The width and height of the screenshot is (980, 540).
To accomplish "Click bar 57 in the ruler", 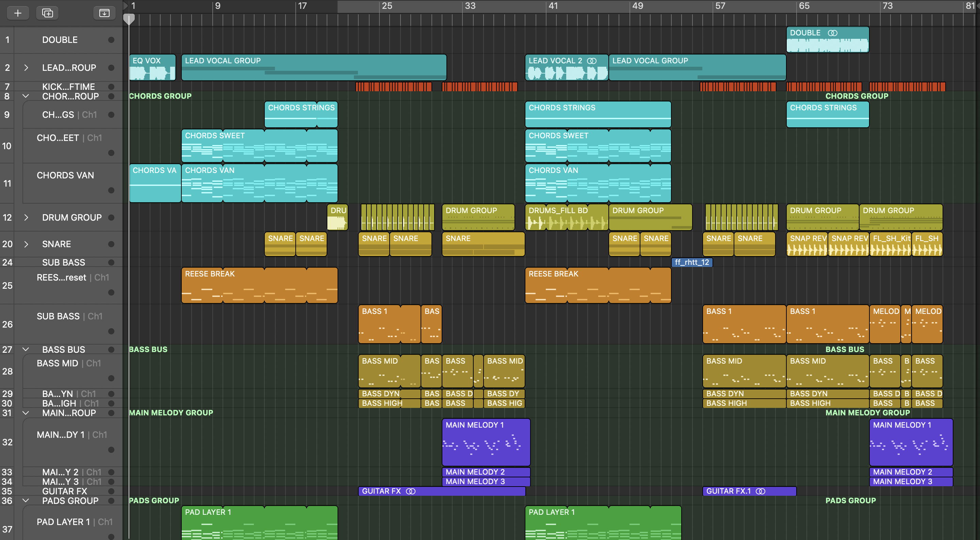I will [x=720, y=6].
